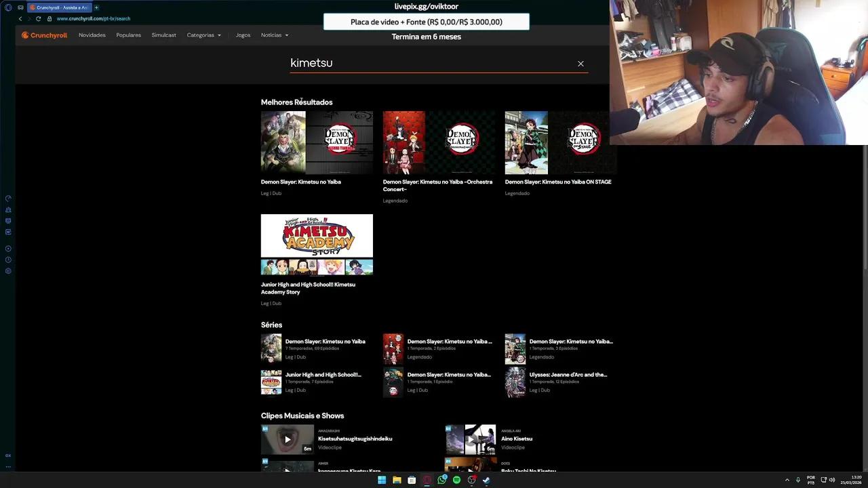Click the browser back arrow
Image resolution: width=868 pixels, height=488 pixels.
coord(20,19)
